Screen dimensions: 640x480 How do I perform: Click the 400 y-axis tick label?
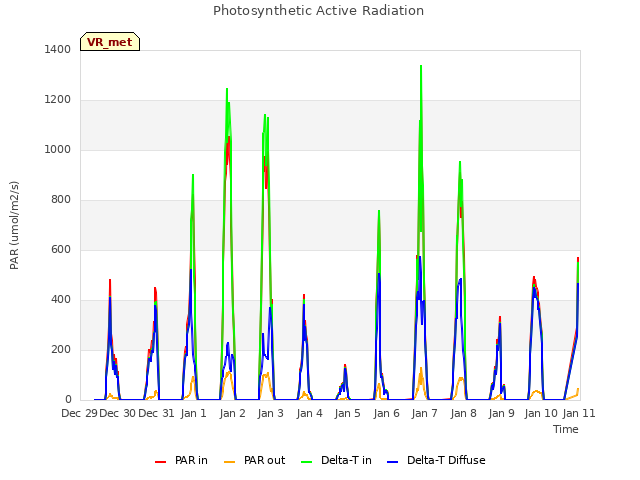[x=61, y=300]
